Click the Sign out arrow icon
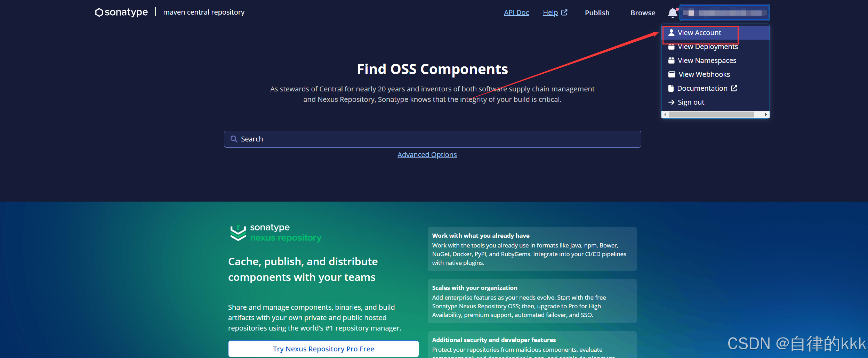868x358 pixels. tap(672, 102)
